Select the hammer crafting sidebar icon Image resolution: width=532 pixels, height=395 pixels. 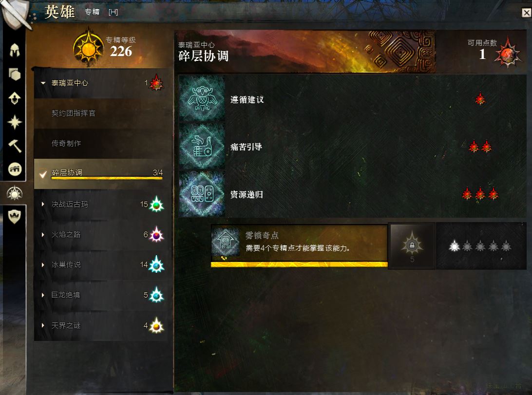pyautogui.click(x=14, y=146)
